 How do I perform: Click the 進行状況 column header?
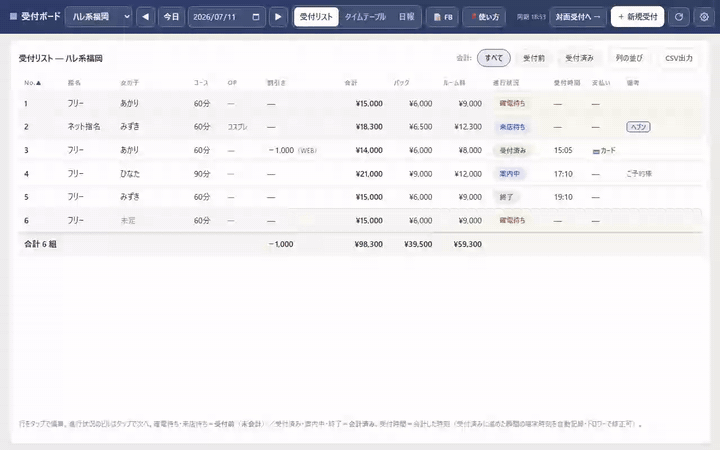[x=506, y=83]
